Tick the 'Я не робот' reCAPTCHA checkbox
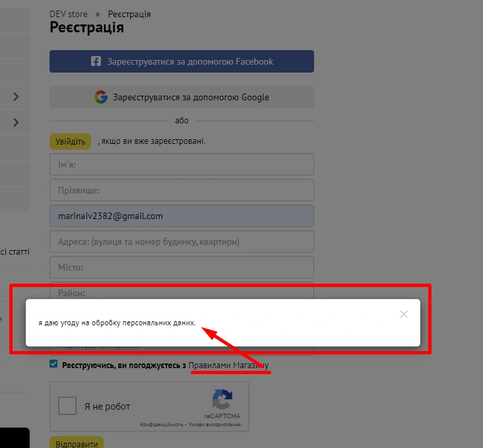This screenshot has width=483, height=448. point(67,406)
